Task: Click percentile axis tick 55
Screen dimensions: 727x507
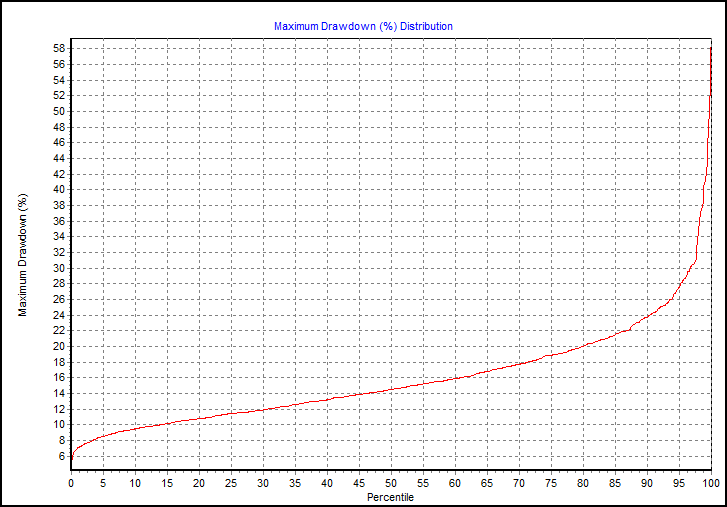Action: tap(423, 483)
